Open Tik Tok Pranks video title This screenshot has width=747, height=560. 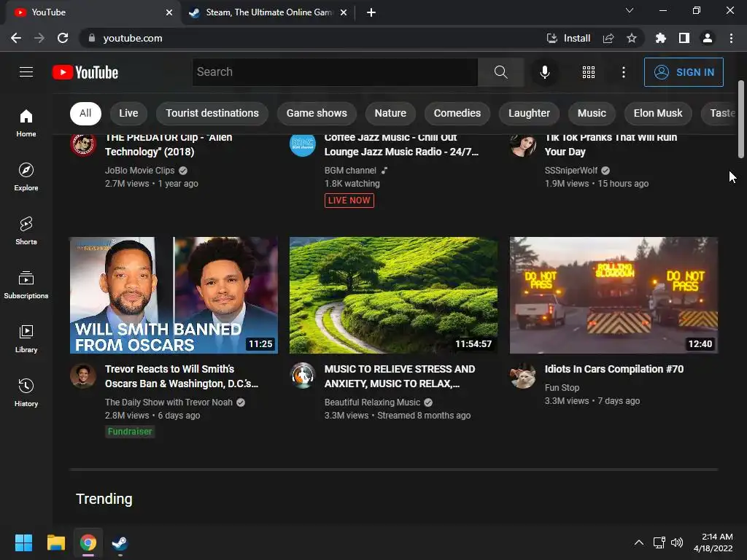point(611,145)
